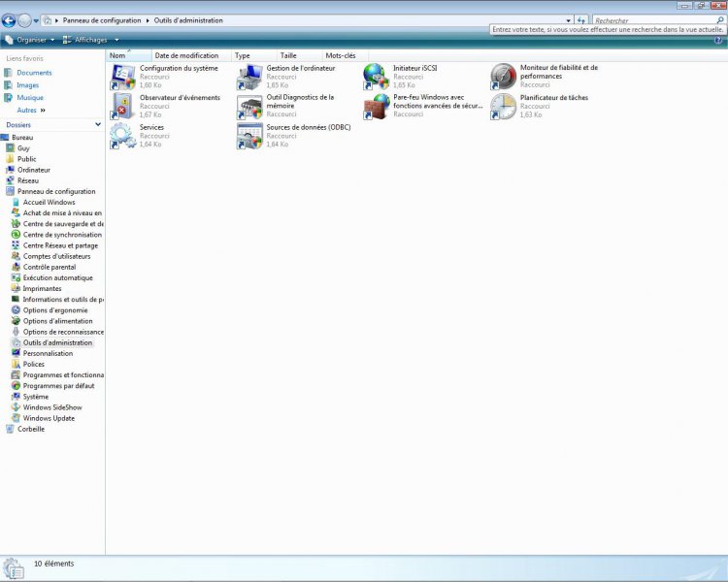Expand Panneau de configuration breadcrumb arrow
The height and width of the screenshot is (582, 728).
point(148,20)
